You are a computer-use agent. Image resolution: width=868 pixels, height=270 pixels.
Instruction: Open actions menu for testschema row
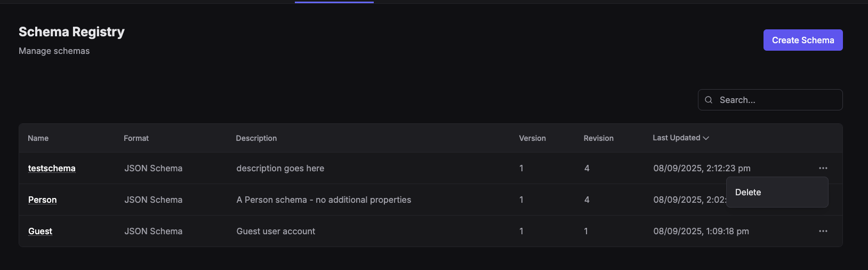tap(823, 168)
